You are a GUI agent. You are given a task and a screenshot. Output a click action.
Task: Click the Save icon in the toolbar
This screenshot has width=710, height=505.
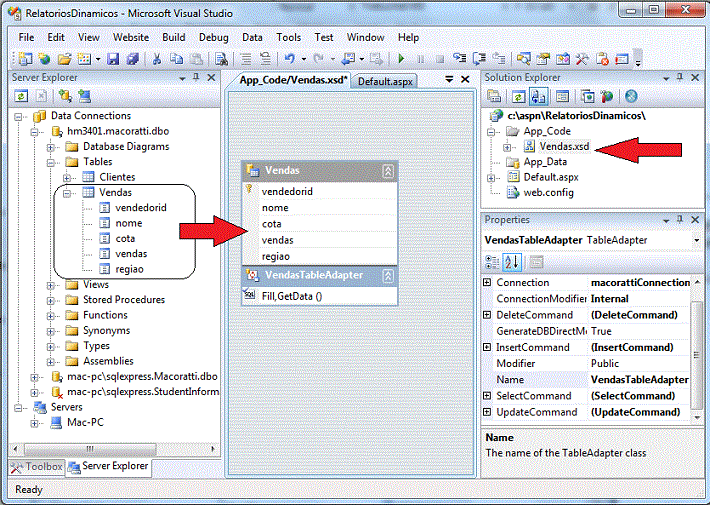113,60
